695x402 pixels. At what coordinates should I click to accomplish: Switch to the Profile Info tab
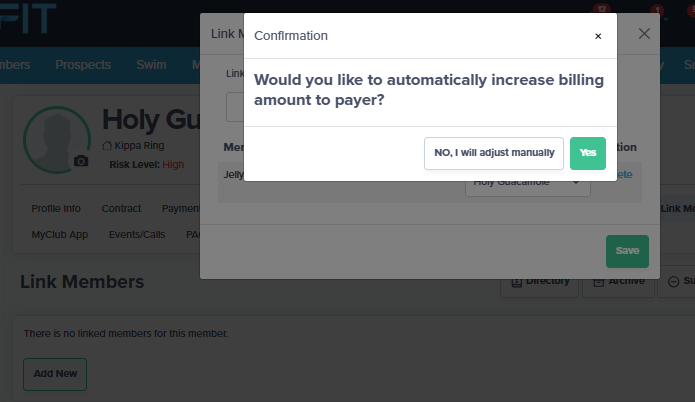(56, 208)
